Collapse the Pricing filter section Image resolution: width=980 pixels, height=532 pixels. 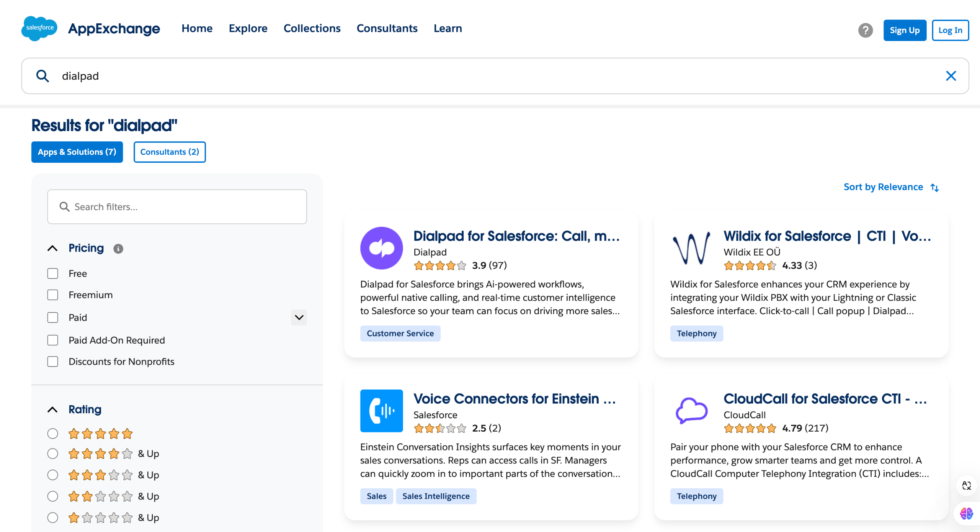click(x=52, y=248)
